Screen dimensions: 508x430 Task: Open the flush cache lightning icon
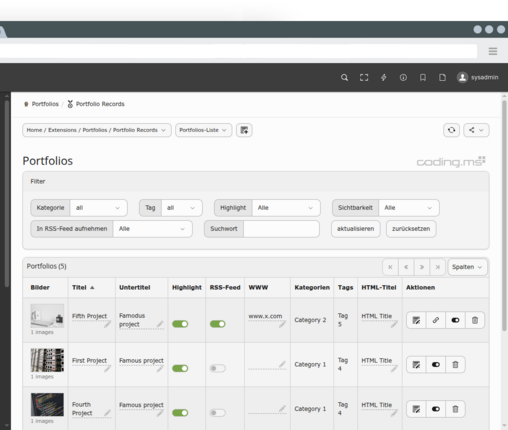point(384,78)
